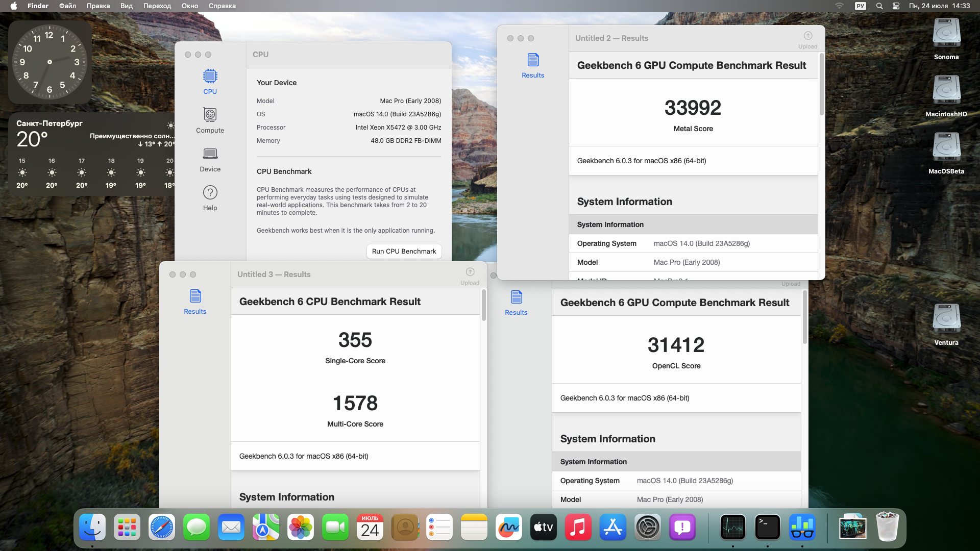Open the Справка menu
This screenshot has height=551, width=980.
[222, 6]
